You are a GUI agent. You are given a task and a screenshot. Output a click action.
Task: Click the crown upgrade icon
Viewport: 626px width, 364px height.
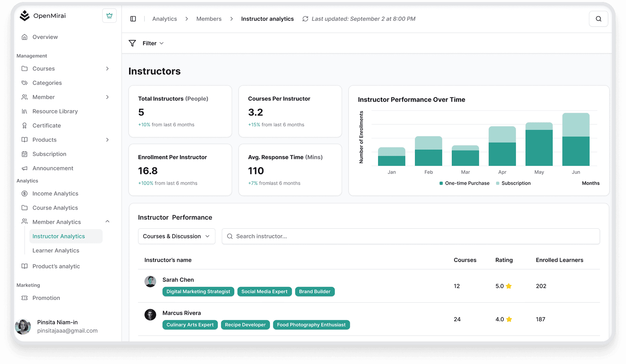click(x=109, y=15)
